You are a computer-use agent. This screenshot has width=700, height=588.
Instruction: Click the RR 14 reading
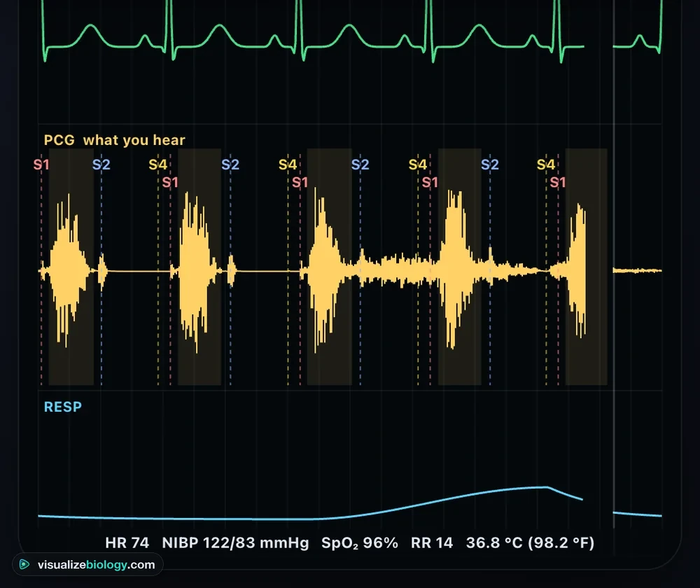click(x=432, y=543)
